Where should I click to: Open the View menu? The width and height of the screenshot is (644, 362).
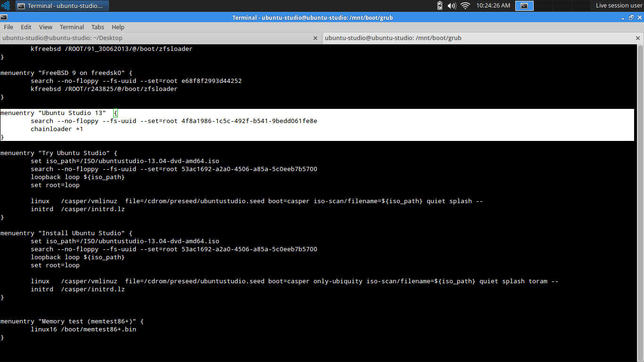pyautogui.click(x=46, y=27)
